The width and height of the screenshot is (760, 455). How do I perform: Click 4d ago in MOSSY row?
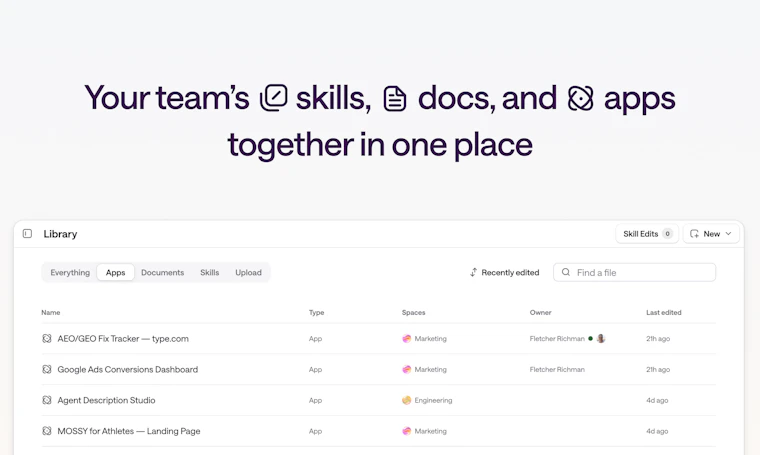pyautogui.click(x=657, y=431)
